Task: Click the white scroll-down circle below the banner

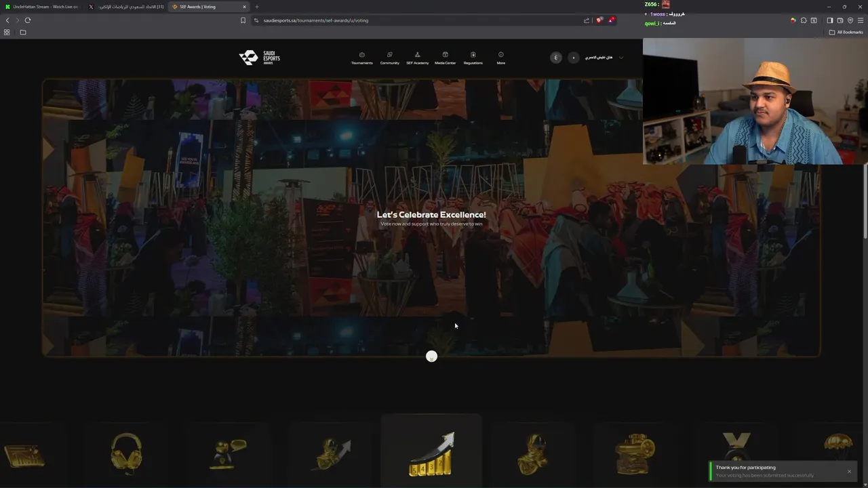Action: click(x=431, y=356)
